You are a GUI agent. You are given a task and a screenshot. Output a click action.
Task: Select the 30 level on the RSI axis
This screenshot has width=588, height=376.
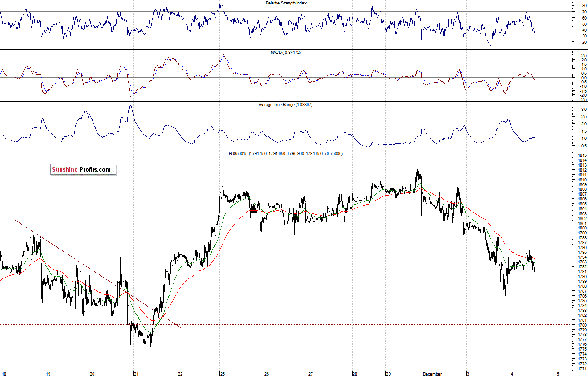pyautogui.click(x=584, y=36)
